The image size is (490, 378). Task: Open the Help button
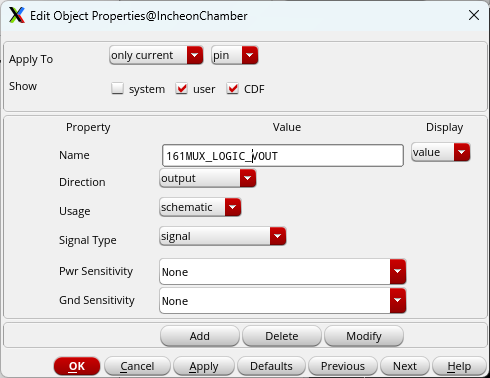(459, 366)
